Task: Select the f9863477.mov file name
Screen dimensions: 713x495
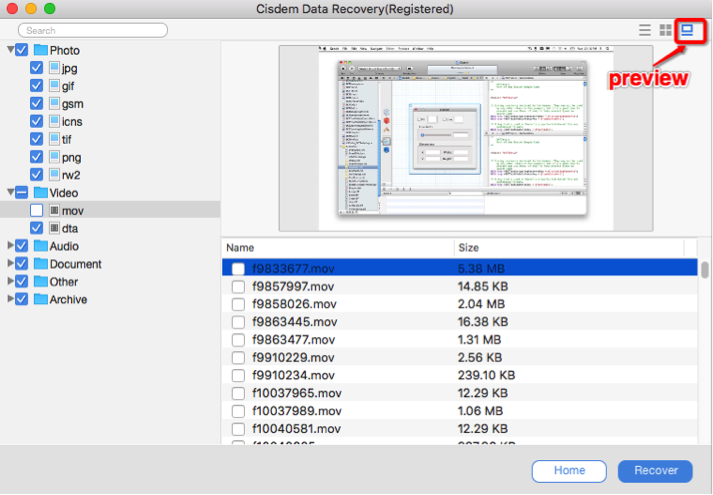Action: pyautogui.click(x=294, y=340)
